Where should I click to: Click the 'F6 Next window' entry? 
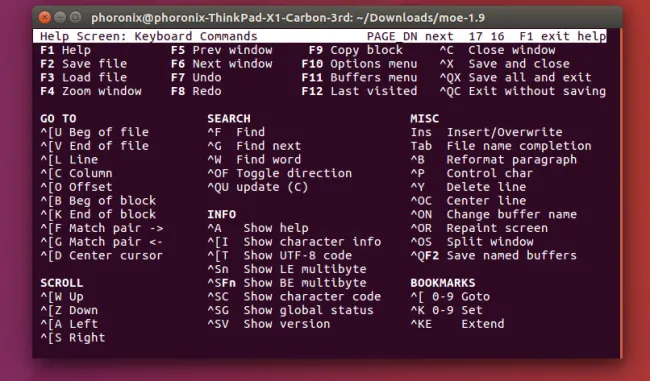(x=221, y=64)
